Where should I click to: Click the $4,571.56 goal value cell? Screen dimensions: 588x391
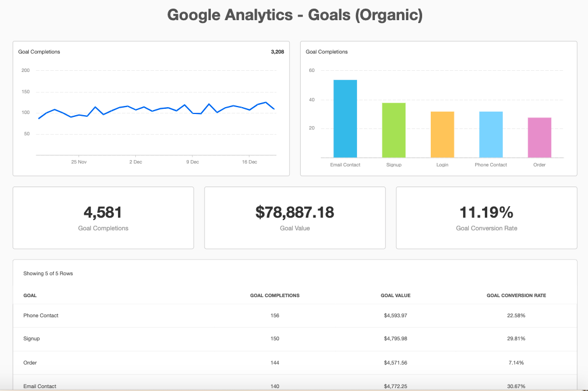(396, 363)
